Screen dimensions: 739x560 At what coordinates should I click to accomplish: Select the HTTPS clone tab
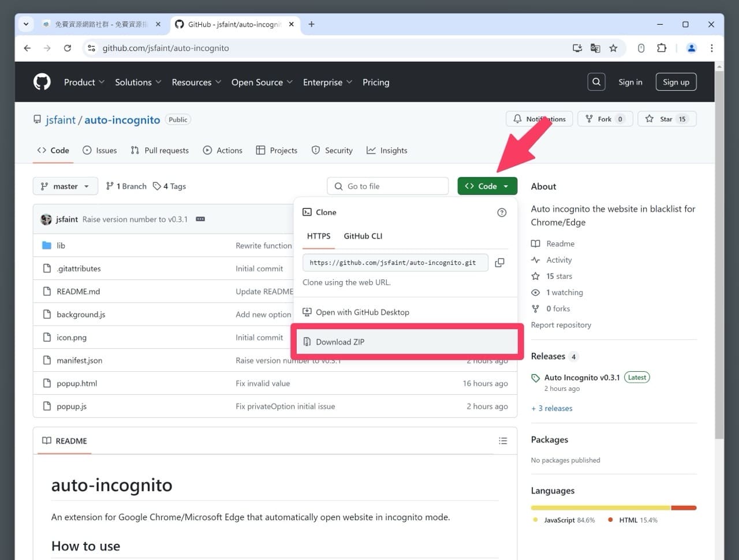(x=319, y=236)
